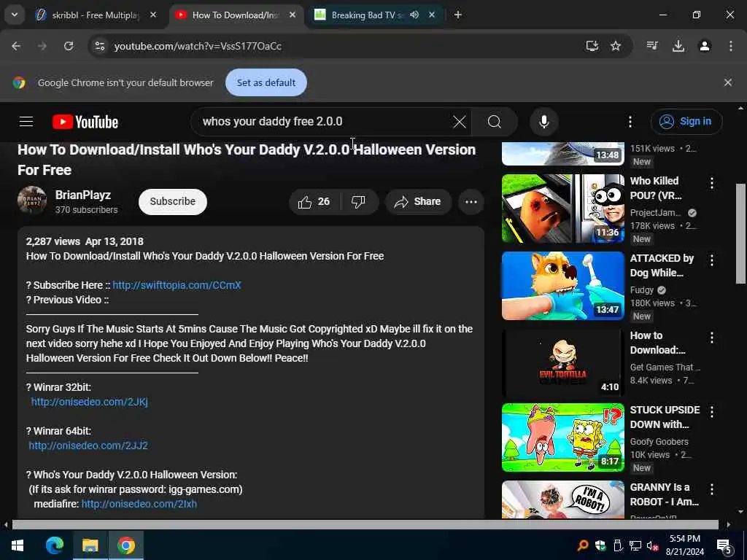The image size is (747, 560).
Task: Open options menu for Who Killed POU
Action: click(x=712, y=183)
